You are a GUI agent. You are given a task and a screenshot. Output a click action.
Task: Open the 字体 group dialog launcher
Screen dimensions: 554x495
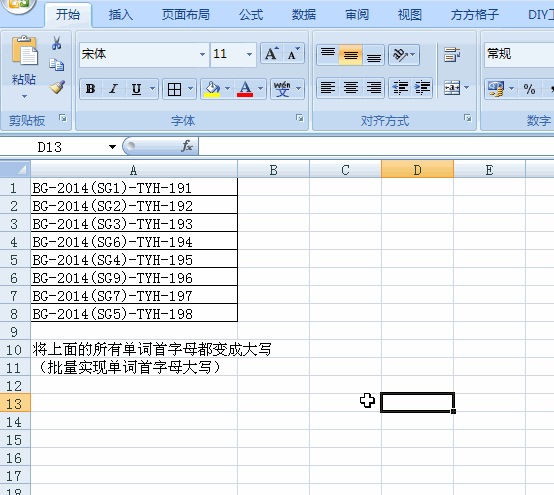coord(300,118)
